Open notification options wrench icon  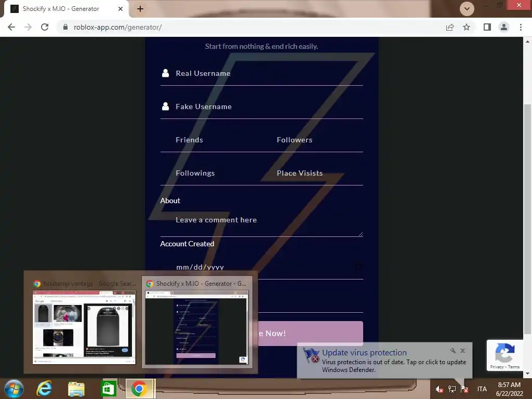[x=453, y=351]
